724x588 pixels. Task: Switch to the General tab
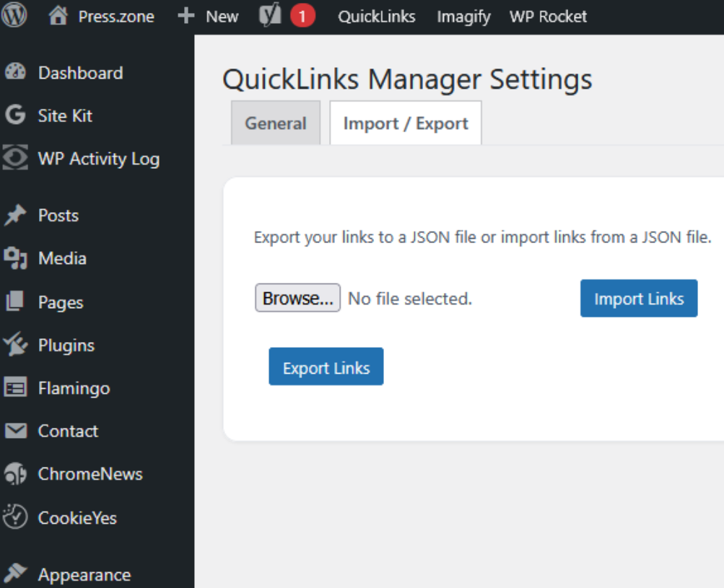pos(275,123)
